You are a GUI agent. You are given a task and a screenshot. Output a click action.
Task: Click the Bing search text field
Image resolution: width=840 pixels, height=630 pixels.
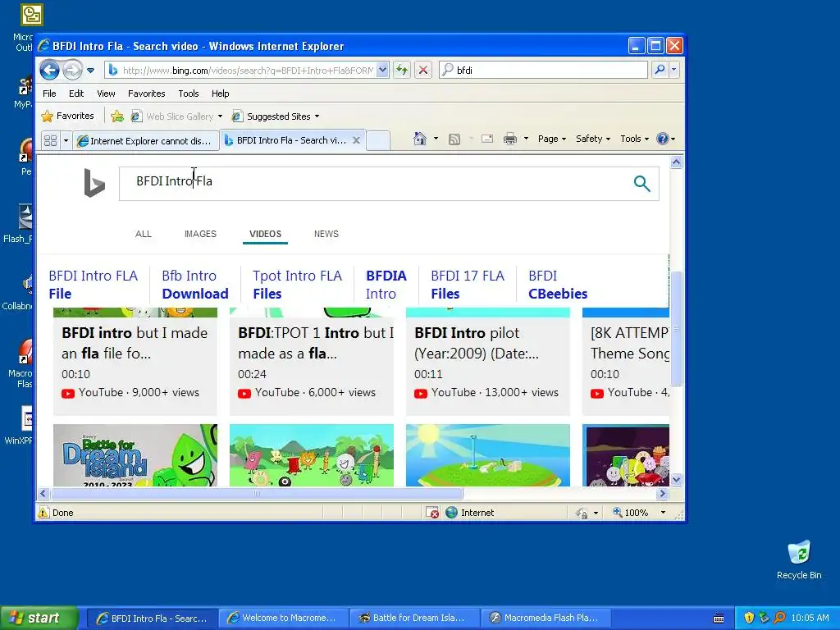(375, 183)
